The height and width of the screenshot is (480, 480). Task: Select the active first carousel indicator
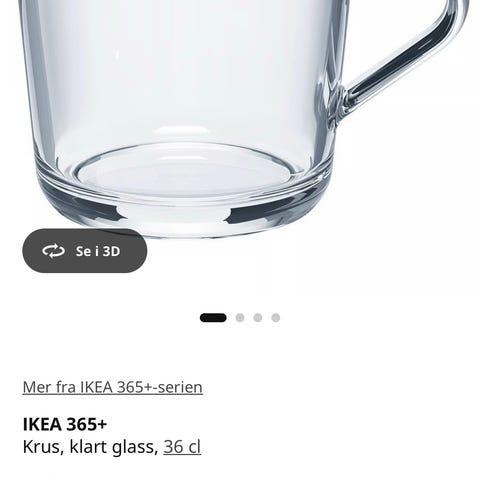(213, 318)
